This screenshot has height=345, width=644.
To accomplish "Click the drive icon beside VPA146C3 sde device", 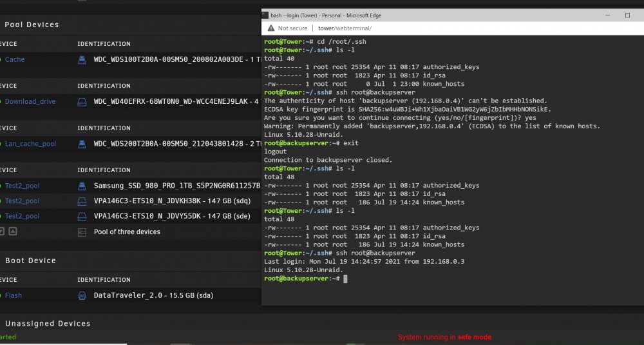I will pyautogui.click(x=82, y=216).
